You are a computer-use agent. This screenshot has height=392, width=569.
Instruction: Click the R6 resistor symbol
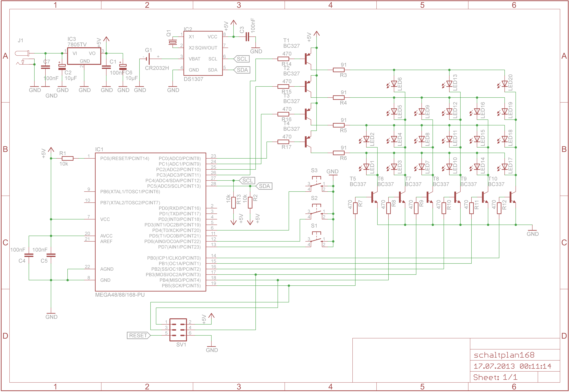pos(338,153)
